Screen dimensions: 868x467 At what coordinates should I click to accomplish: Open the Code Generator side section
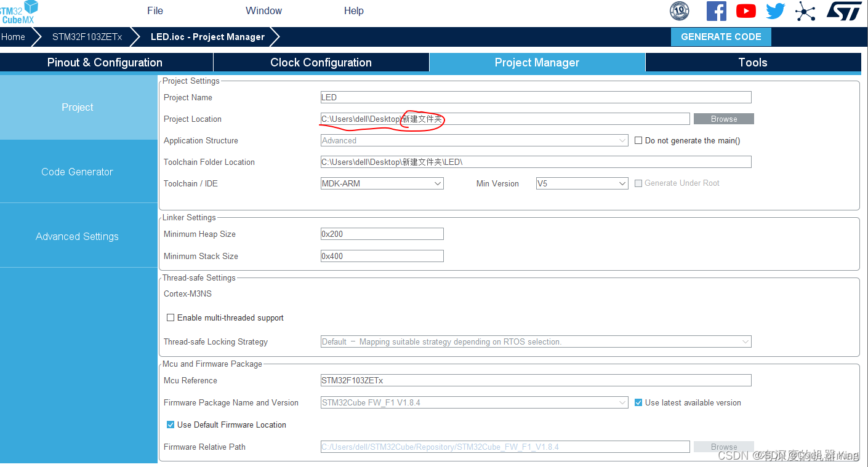(x=78, y=172)
